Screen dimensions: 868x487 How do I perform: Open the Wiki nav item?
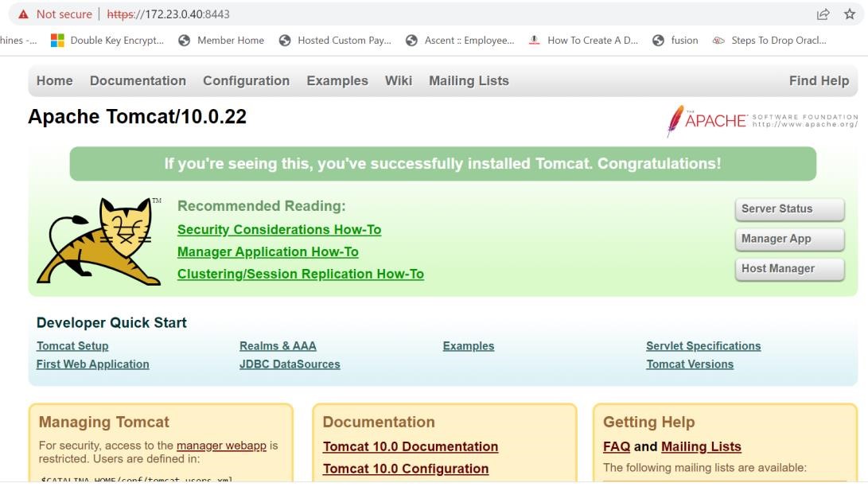[x=399, y=81]
